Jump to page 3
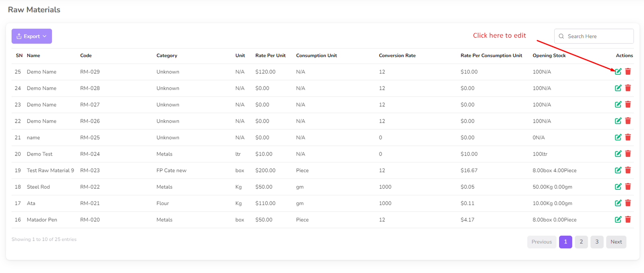644x273 pixels. coord(597,242)
